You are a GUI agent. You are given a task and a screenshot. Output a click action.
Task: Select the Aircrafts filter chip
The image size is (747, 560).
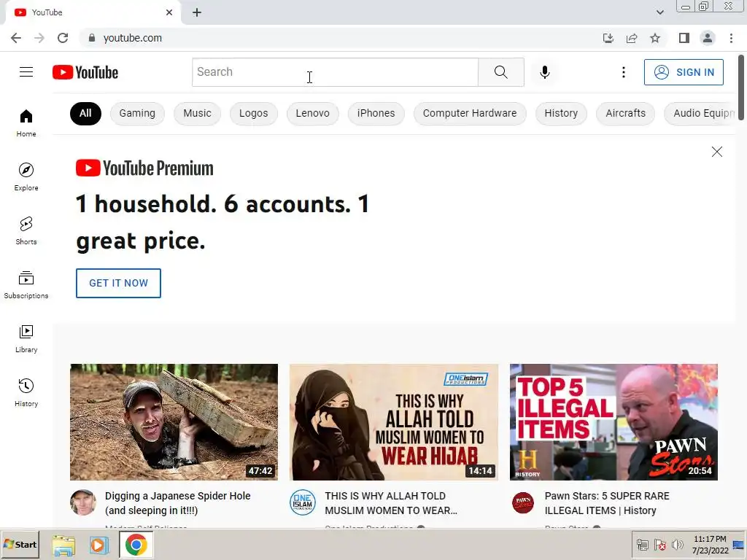625,113
